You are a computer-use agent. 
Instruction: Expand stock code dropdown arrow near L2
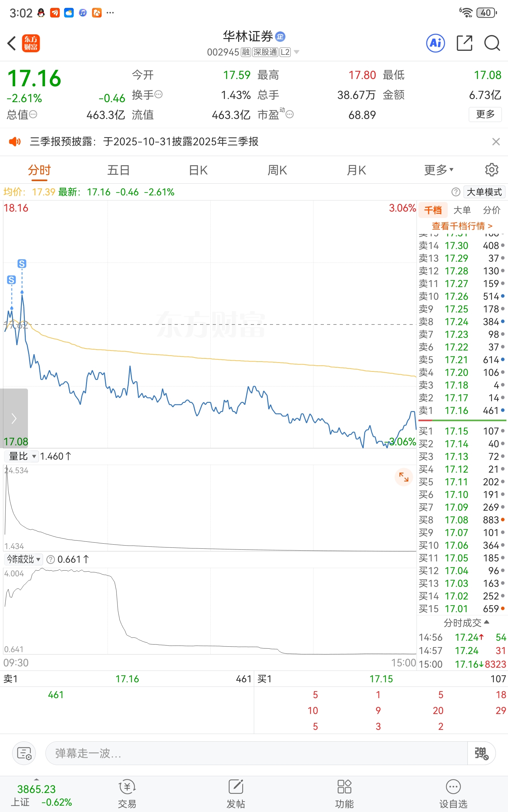(x=296, y=52)
